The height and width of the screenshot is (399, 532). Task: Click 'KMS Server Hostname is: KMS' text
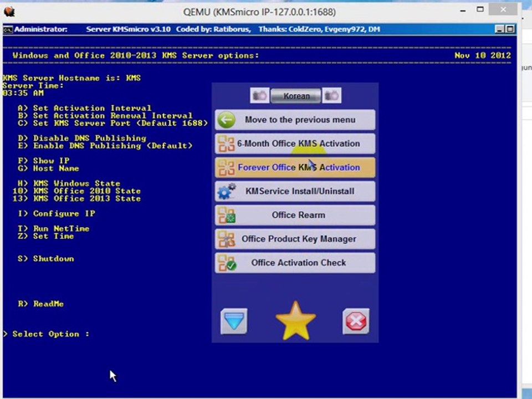[71, 78]
